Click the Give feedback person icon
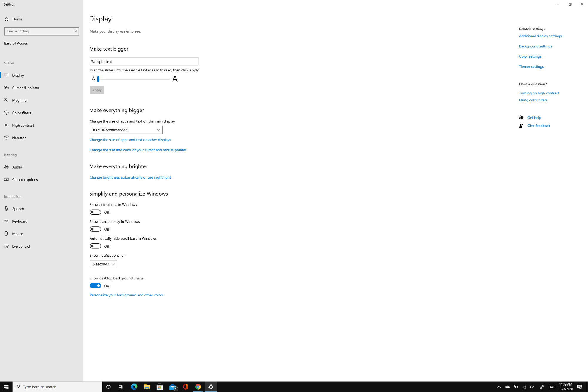 click(x=521, y=126)
